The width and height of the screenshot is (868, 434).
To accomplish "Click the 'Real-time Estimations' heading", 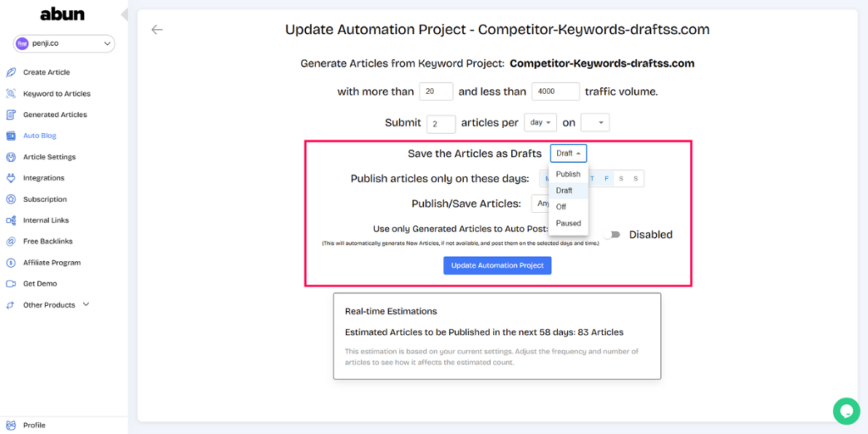I will [391, 311].
